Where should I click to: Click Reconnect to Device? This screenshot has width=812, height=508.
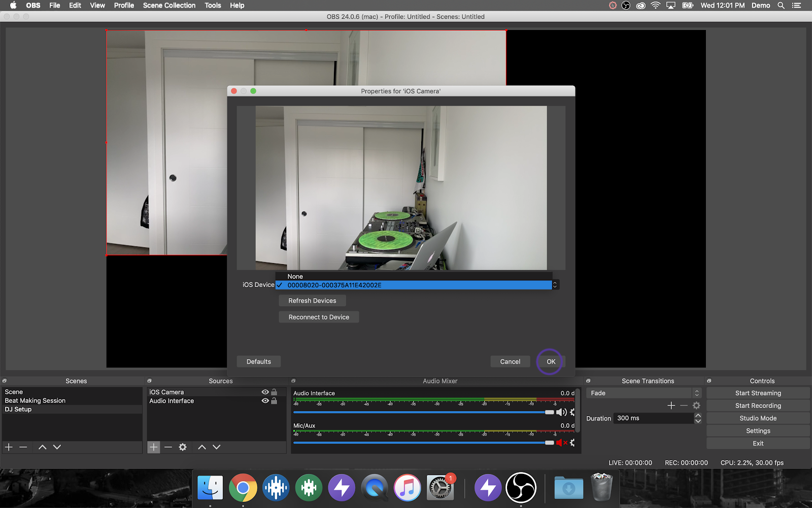[319, 317]
